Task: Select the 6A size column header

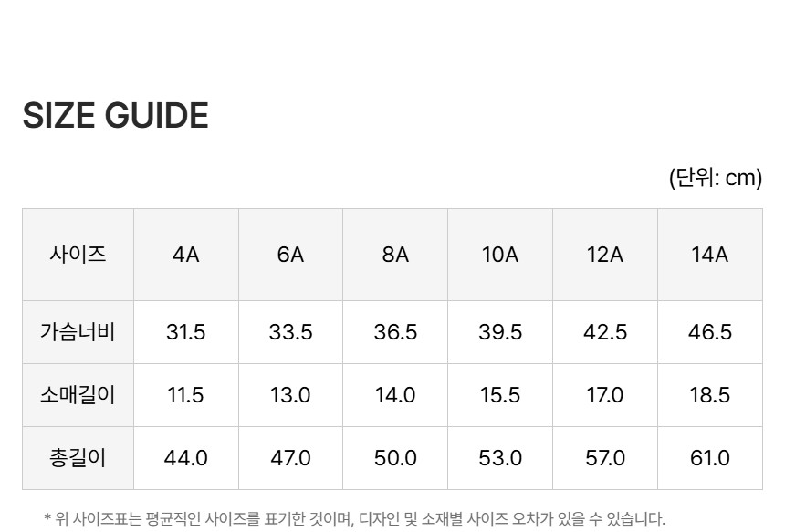Action: click(x=290, y=255)
